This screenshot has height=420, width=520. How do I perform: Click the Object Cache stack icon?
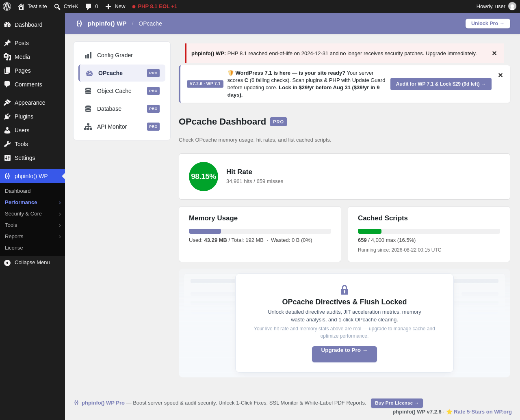88,91
